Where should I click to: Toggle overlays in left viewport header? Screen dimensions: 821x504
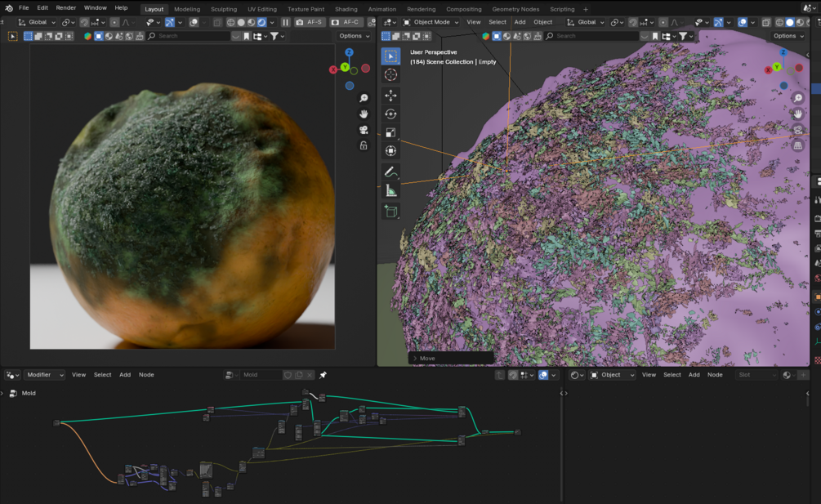pos(194,22)
